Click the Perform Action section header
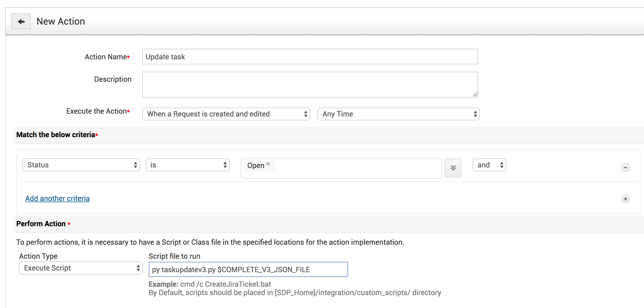Screen dimensions: 644x308 click(41, 224)
